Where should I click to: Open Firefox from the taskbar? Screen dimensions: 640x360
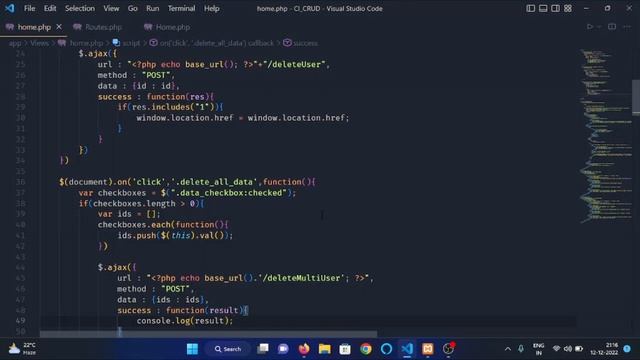tap(304, 349)
